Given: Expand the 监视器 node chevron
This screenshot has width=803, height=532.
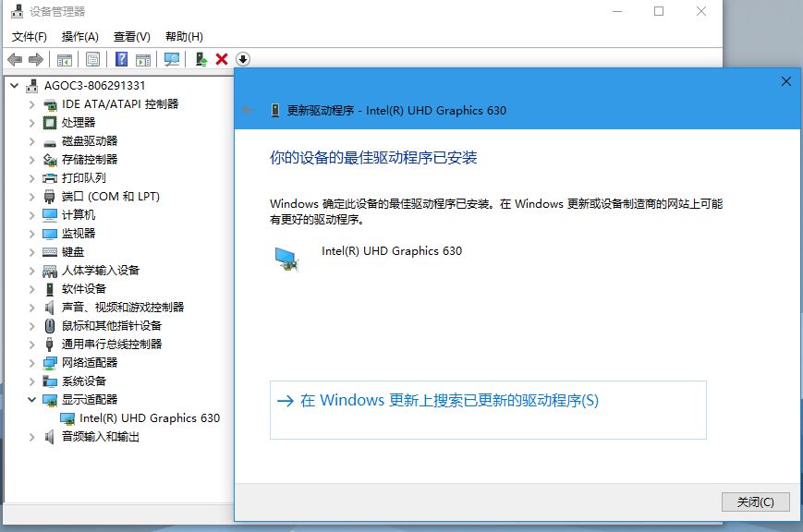Looking at the screenshot, I should pos(31,234).
